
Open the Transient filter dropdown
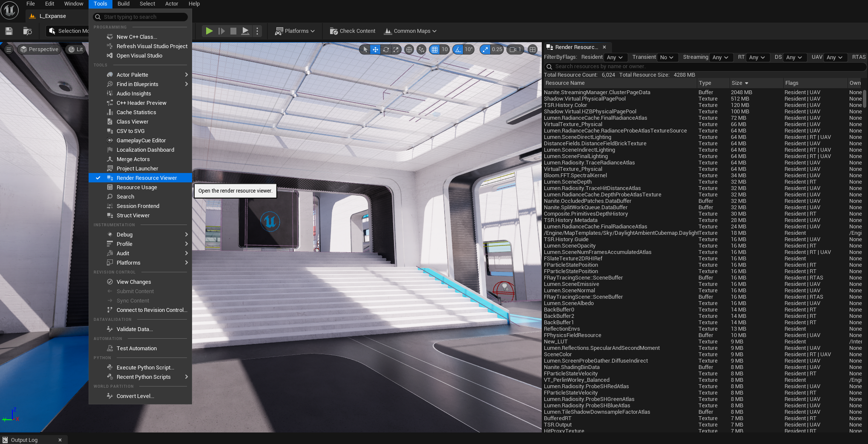[667, 58]
